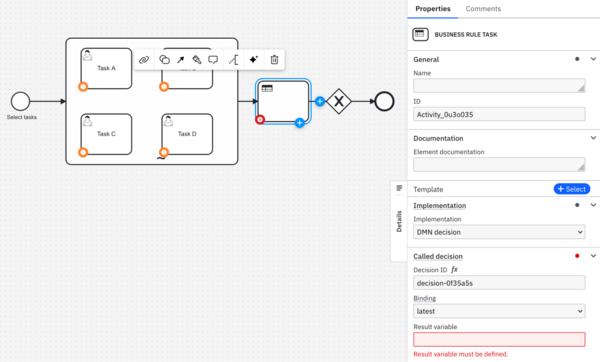
Task: Open the Implementation DMN decision dropdown
Action: click(x=499, y=232)
